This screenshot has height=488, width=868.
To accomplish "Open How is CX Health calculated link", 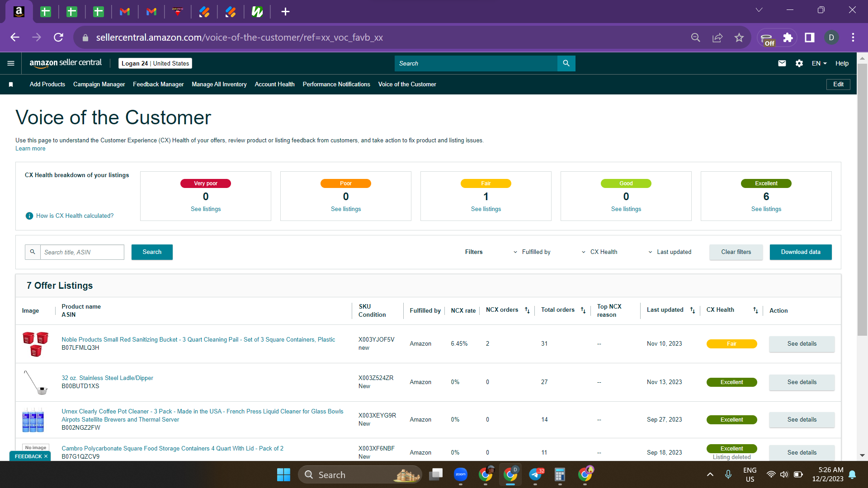I will [75, 216].
